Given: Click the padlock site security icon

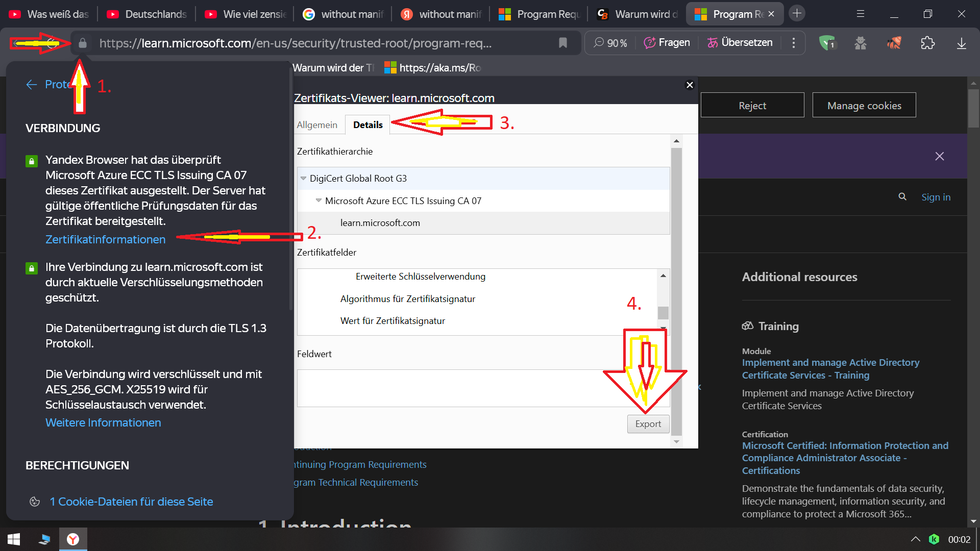Looking at the screenshot, I should coord(83,43).
